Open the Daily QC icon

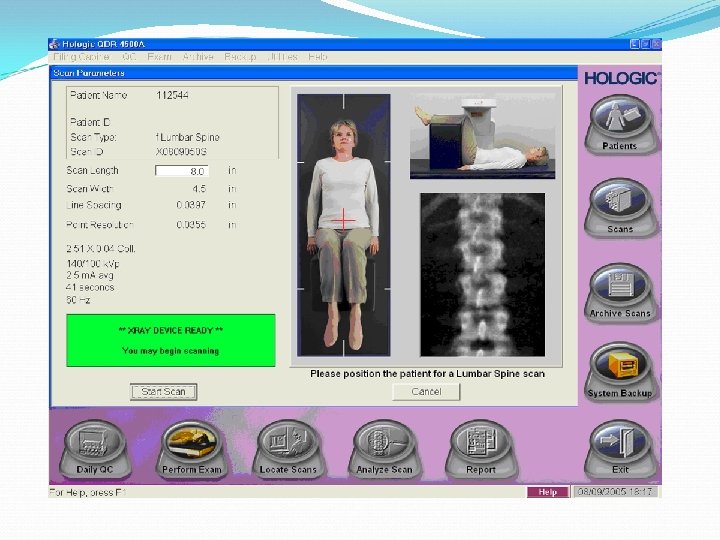pyautogui.click(x=95, y=450)
